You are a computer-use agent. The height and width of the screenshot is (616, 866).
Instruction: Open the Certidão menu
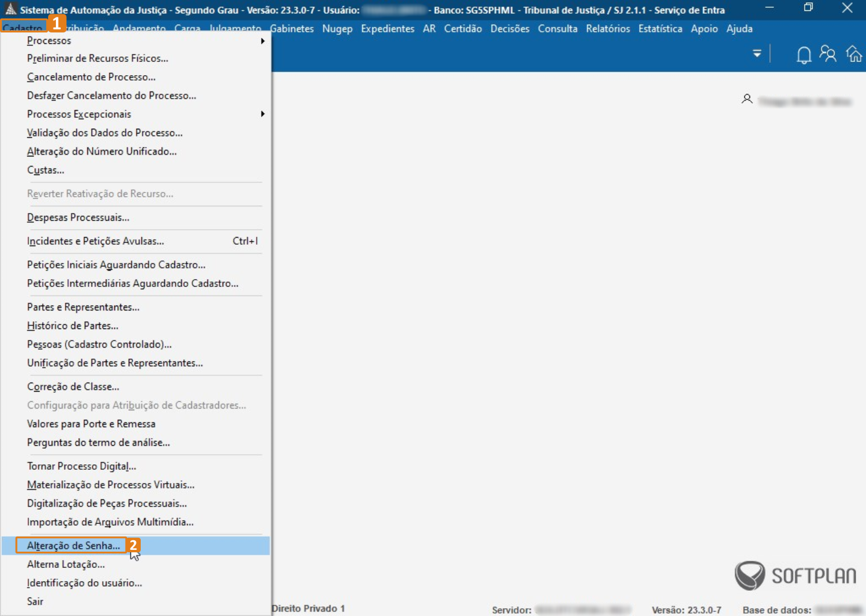click(x=463, y=28)
